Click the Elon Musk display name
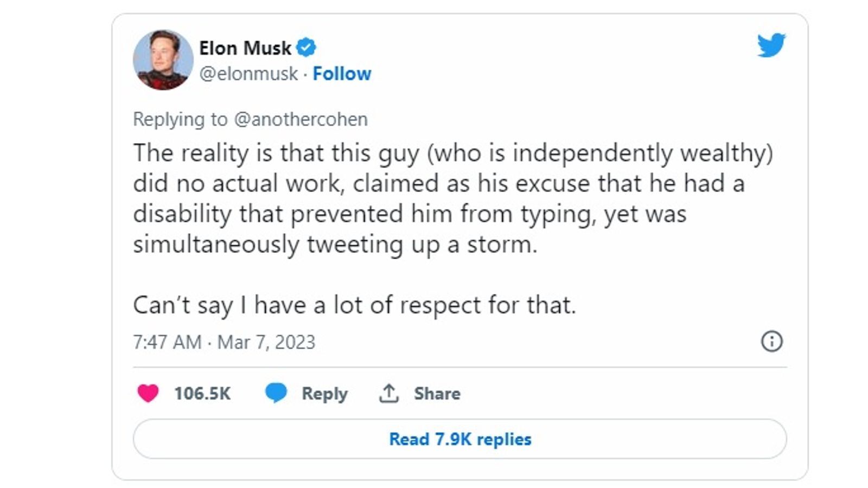The height and width of the screenshot is (488, 868). [x=245, y=48]
